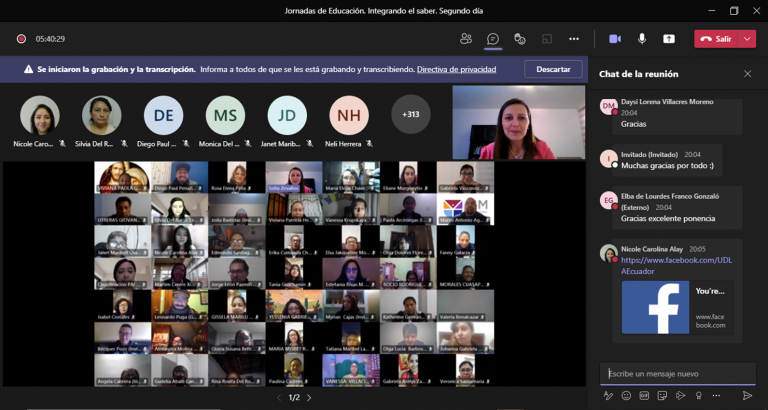768x410 pixels.
Task: Open the Directiva de privacidad link
Action: tap(456, 69)
